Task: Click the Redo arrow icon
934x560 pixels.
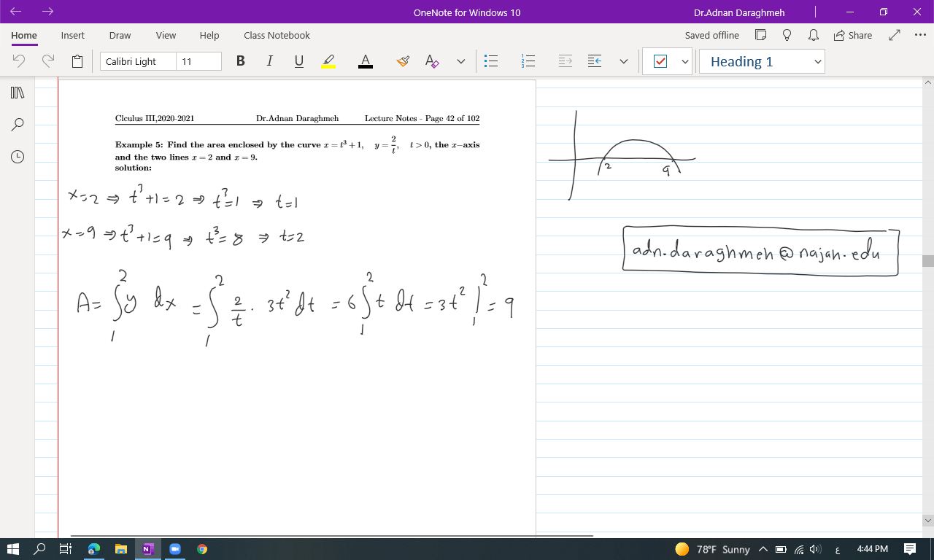Action: tap(48, 61)
